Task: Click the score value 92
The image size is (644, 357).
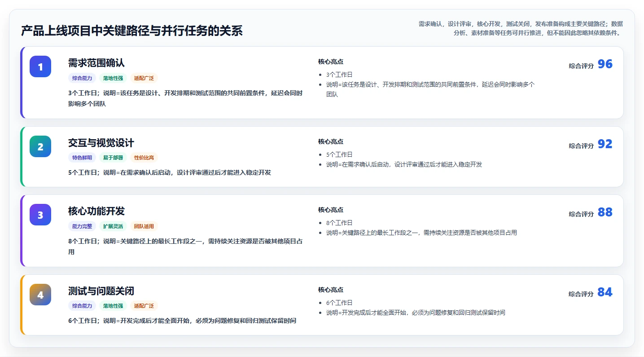Action: point(605,144)
